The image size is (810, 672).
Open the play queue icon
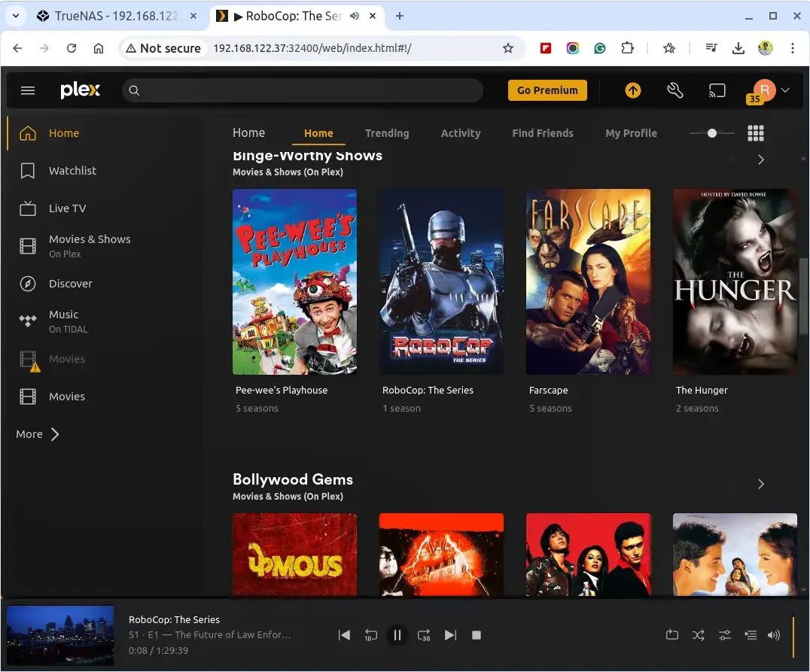(751, 635)
